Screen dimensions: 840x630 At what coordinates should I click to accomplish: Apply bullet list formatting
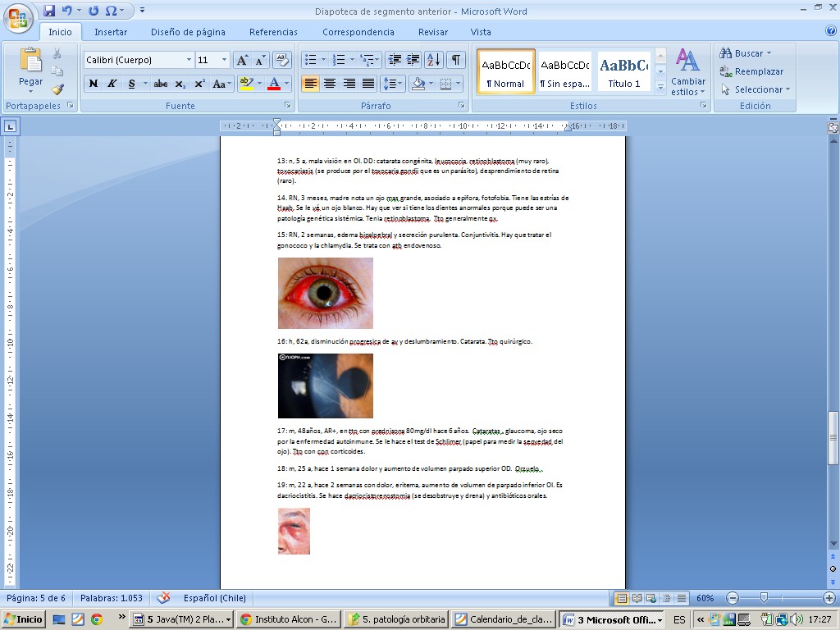tap(310, 60)
